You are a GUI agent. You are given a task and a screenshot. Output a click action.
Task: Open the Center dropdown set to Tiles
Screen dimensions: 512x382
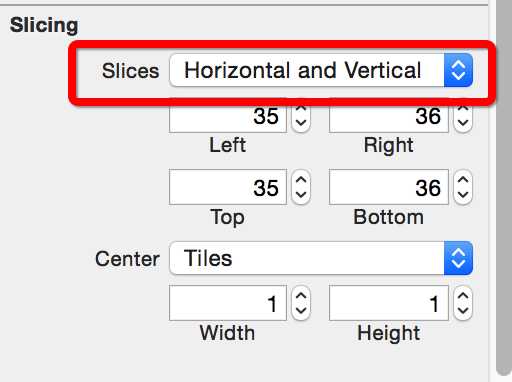point(321,258)
